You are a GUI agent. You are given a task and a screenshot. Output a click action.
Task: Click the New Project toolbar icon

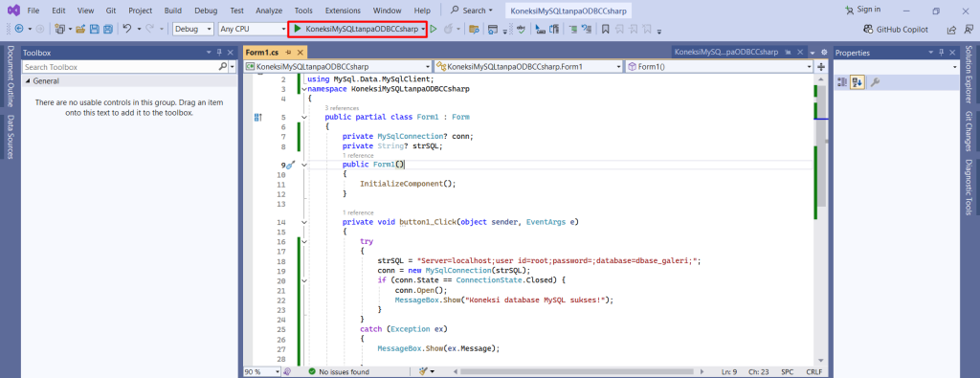(60, 29)
